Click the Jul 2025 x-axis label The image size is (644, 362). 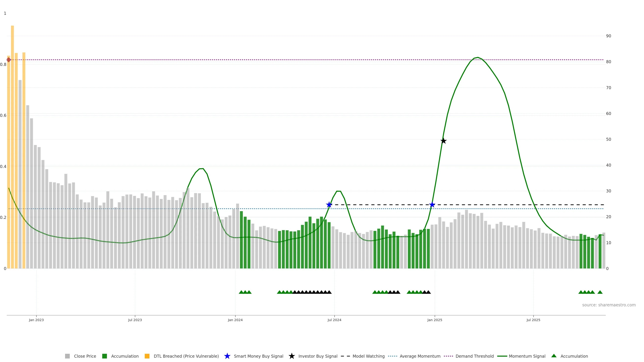click(533, 320)
